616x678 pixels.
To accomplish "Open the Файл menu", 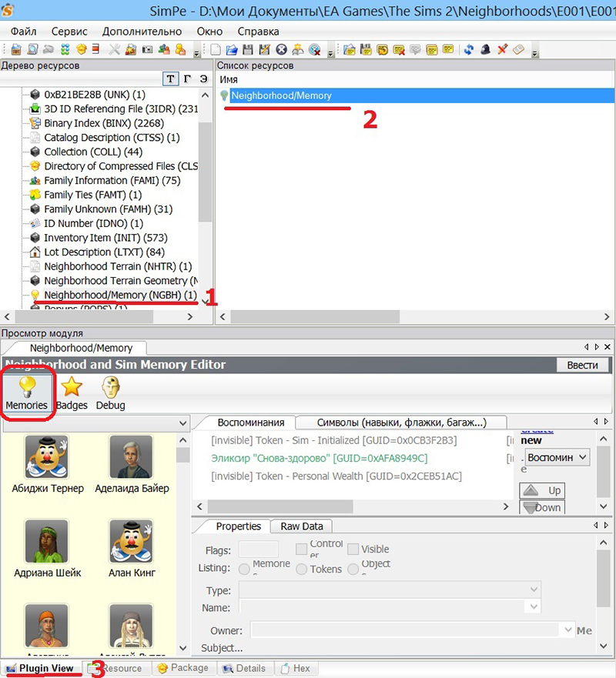I will click(x=23, y=32).
